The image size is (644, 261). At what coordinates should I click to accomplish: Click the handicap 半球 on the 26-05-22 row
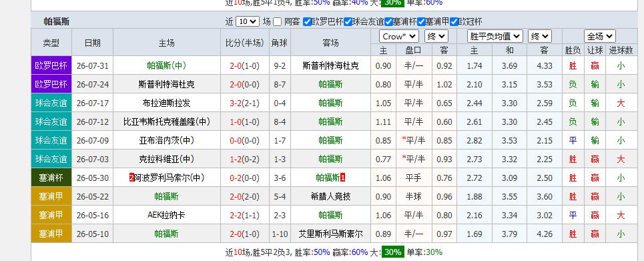click(x=414, y=196)
